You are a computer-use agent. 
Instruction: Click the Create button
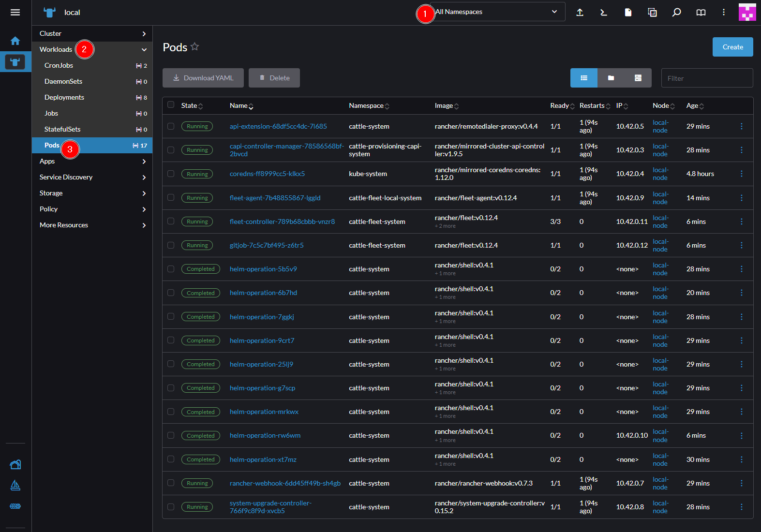pos(732,47)
